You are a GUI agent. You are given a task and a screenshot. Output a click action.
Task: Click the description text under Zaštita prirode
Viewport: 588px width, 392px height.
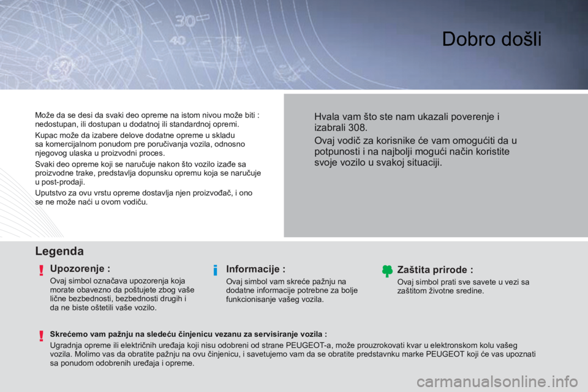[x=463, y=286]
